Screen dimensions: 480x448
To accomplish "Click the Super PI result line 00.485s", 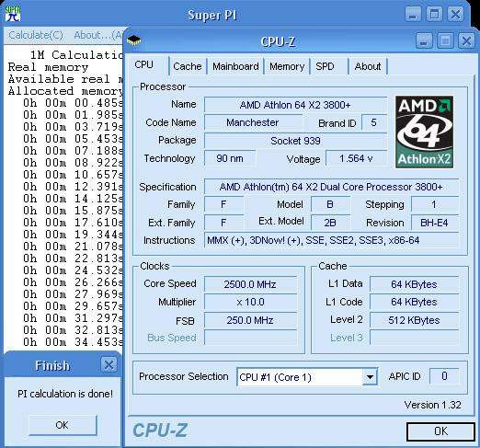I will 73,103.
